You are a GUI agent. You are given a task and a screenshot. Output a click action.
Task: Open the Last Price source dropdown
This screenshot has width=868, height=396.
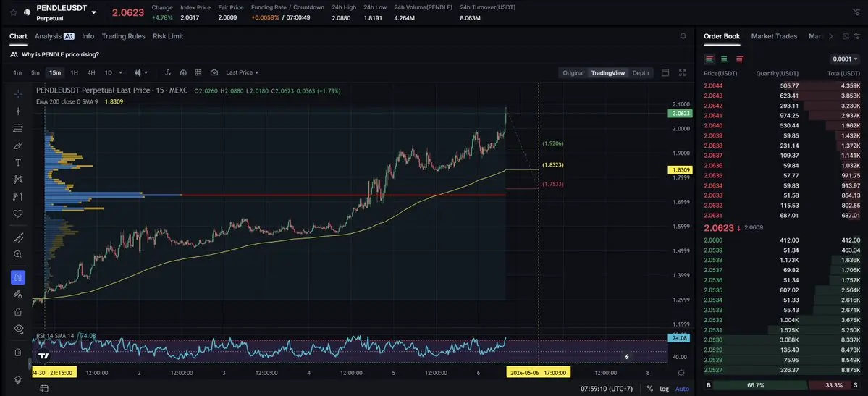pos(242,72)
